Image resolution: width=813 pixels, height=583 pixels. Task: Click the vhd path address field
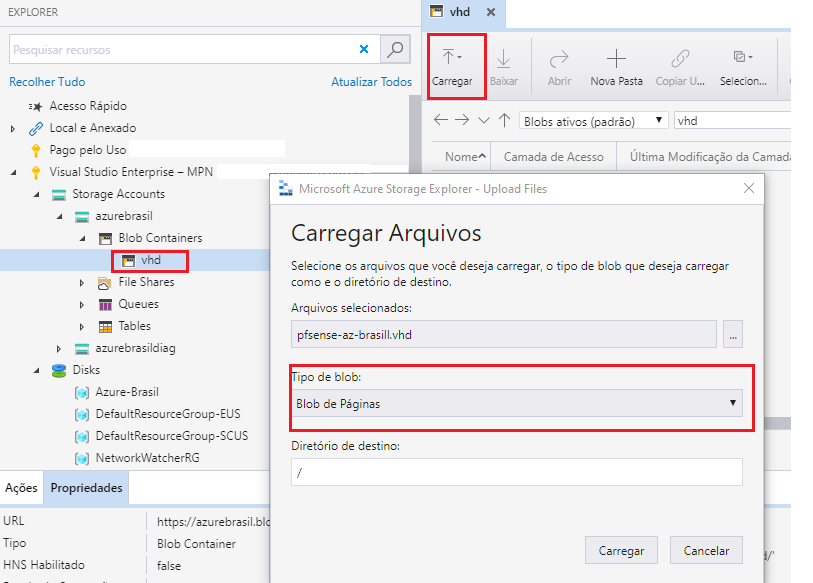[732, 121]
